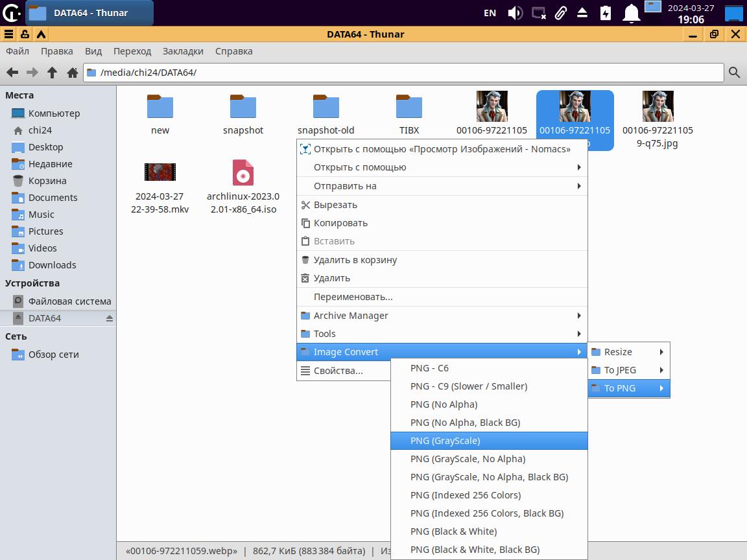The height and width of the screenshot is (560, 747).
Task: Open the notifications bell icon
Action: (631, 13)
